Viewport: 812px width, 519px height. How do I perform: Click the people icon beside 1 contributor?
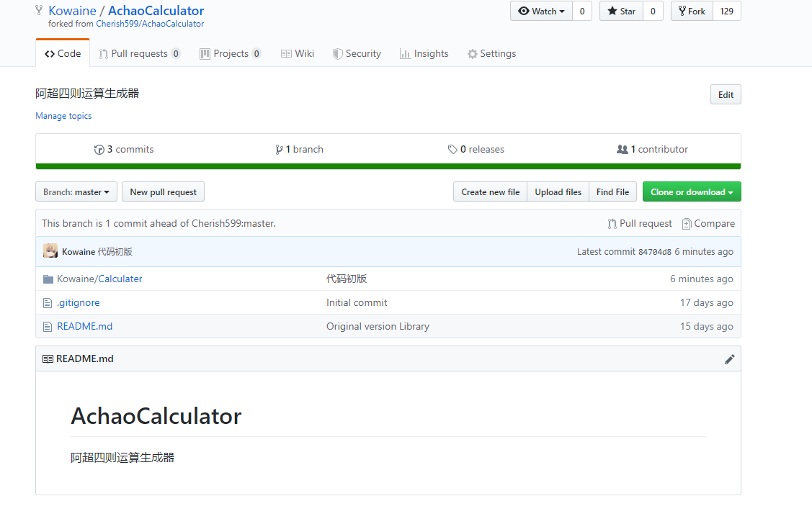(622, 150)
